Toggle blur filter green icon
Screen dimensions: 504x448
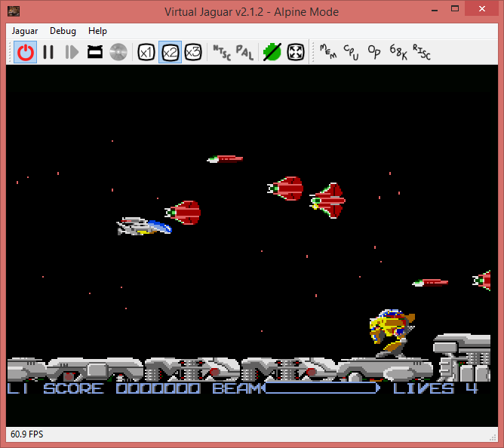pos(272,52)
